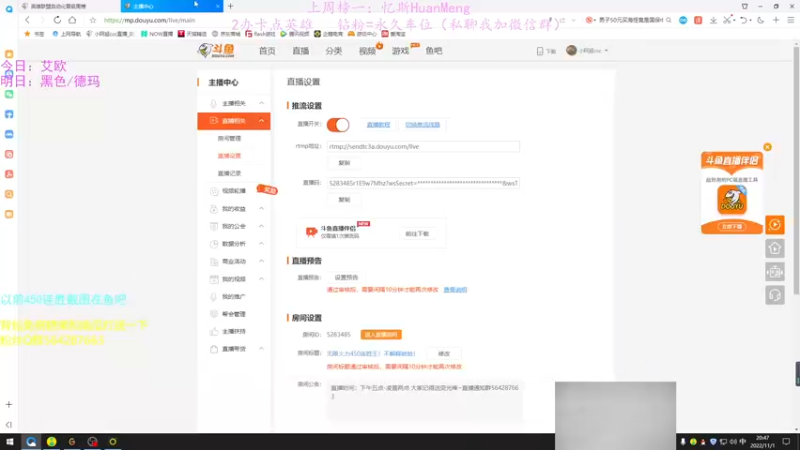Screen dimensions: 800x450
Task: Click the 前往下载 button
Action: (417, 234)
